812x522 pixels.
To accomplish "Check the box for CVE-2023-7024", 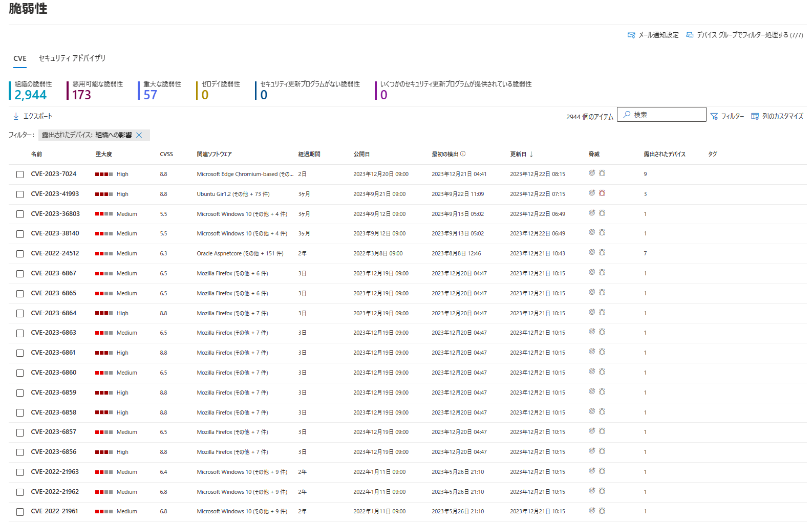I will coord(20,175).
